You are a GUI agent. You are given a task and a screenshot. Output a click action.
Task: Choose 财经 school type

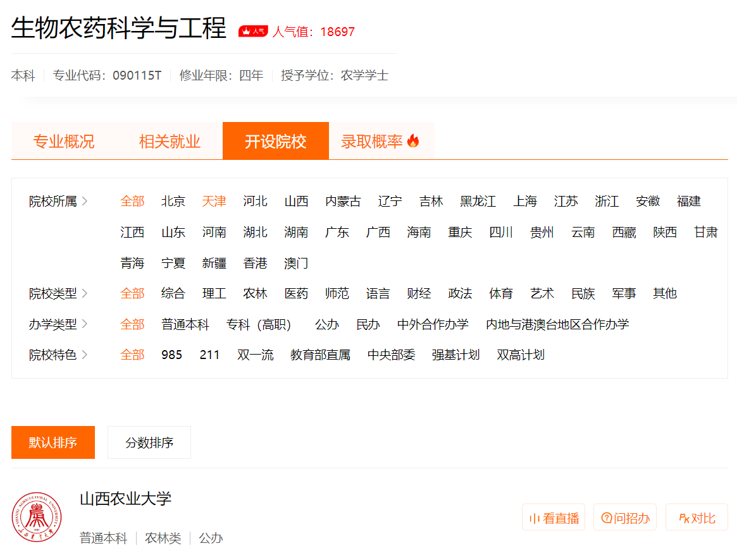[x=419, y=293]
